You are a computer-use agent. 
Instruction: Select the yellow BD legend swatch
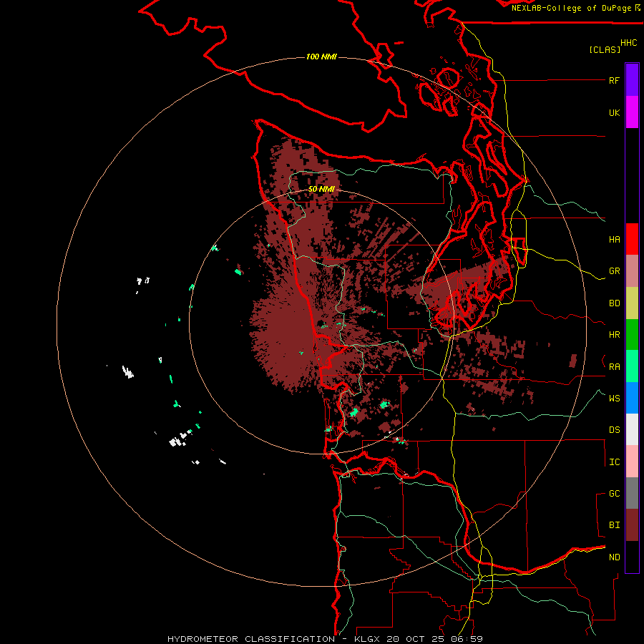(632, 303)
